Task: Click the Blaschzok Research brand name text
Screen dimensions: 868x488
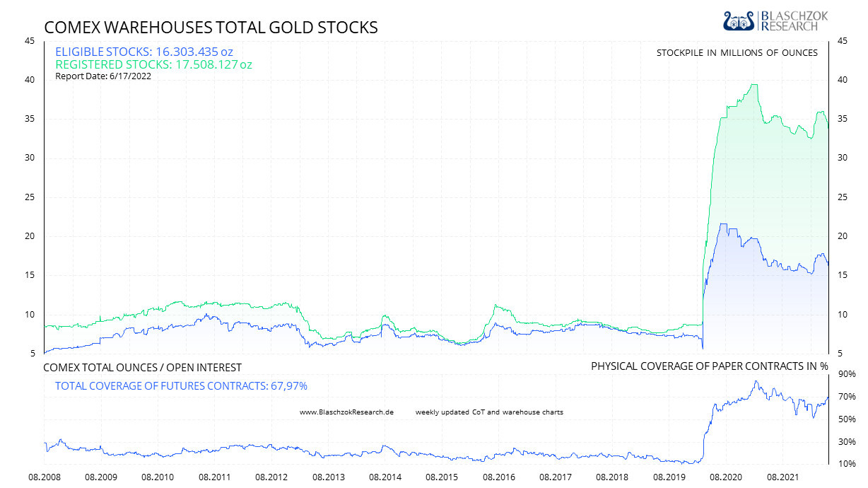Action: pos(792,21)
